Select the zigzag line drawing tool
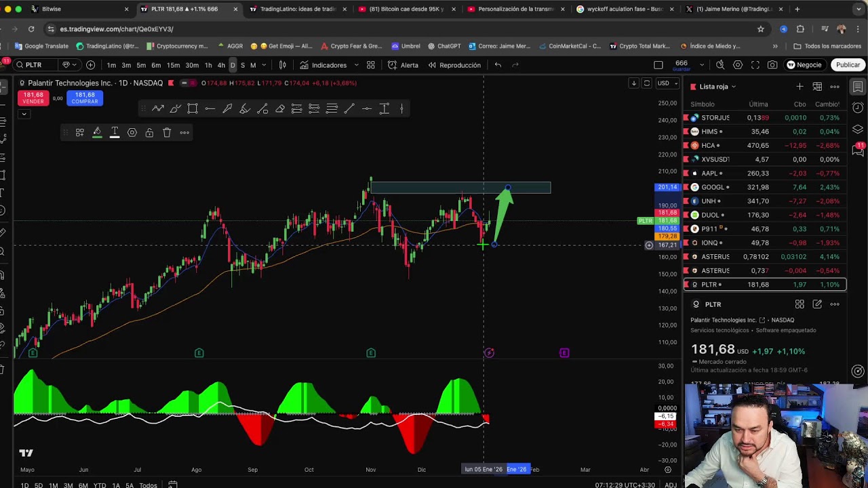The width and height of the screenshot is (868, 488). tap(158, 108)
